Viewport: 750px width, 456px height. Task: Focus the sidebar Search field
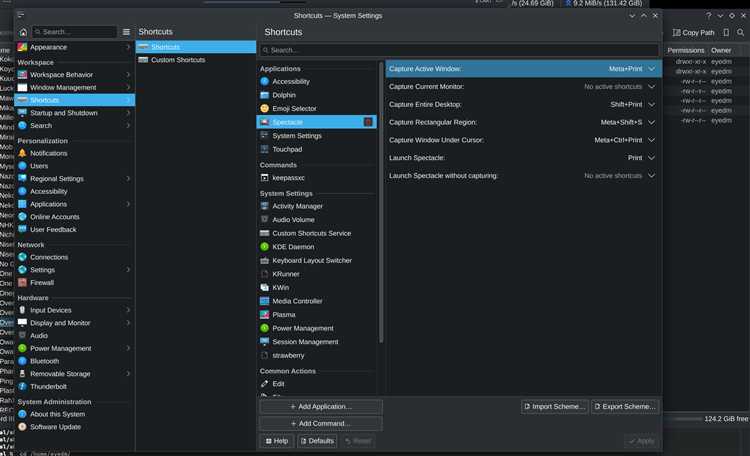pyautogui.click(x=75, y=32)
